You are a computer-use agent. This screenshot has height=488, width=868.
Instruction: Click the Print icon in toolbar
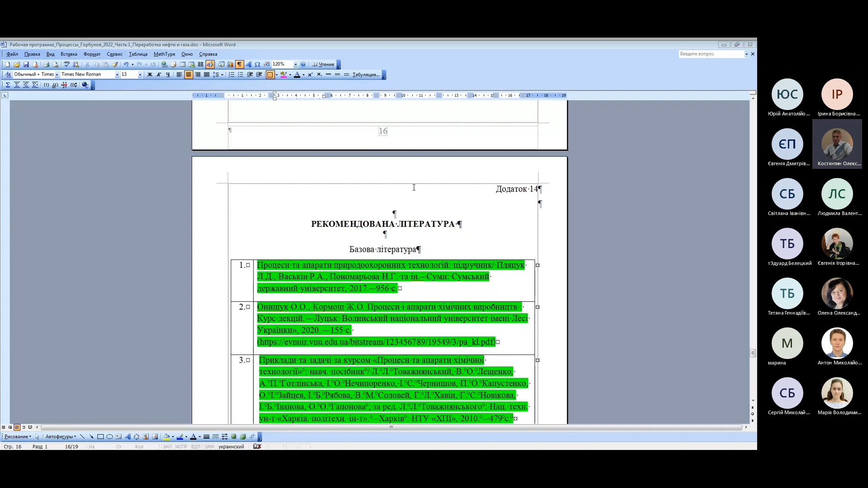[x=46, y=65]
